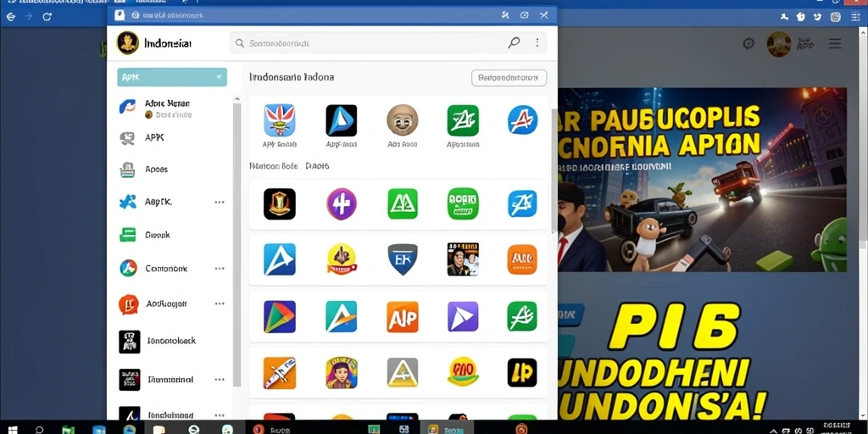Open the purple circle plus app icon
The height and width of the screenshot is (434, 868).
click(341, 203)
